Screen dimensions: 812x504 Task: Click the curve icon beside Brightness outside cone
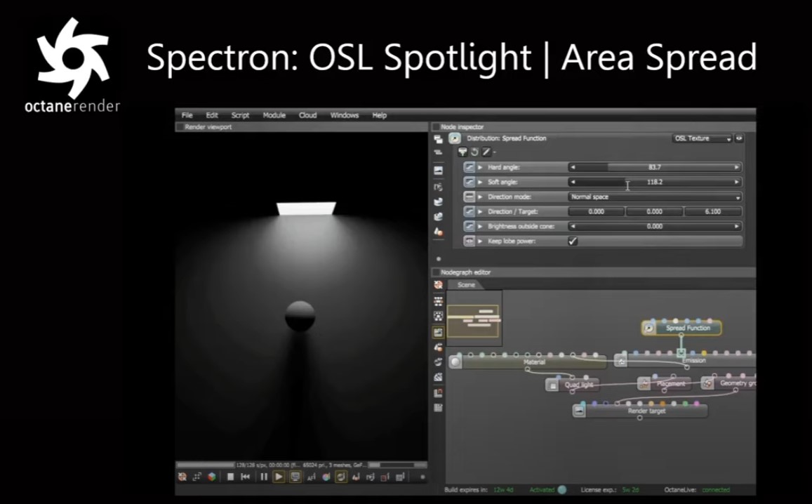pos(470,226)
